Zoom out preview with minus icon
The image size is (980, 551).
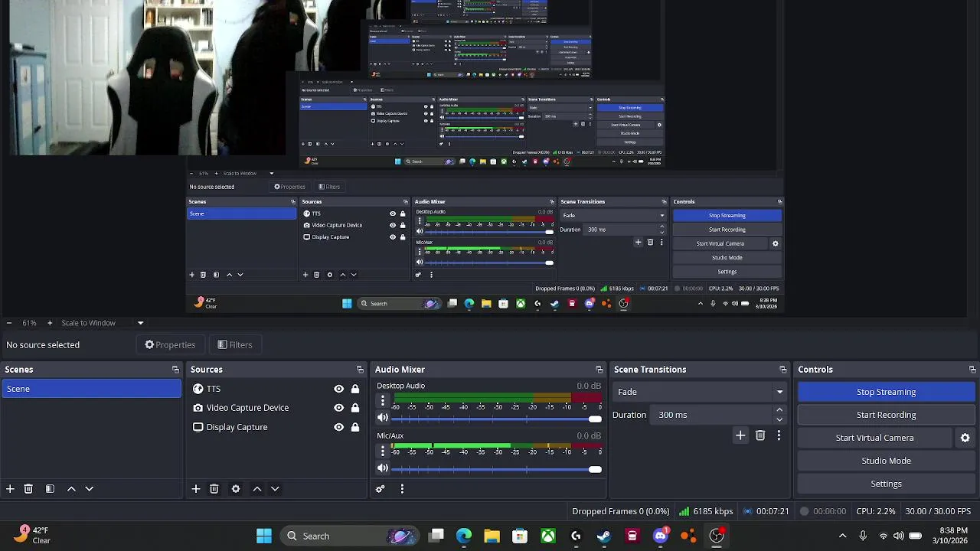point(8,323)
